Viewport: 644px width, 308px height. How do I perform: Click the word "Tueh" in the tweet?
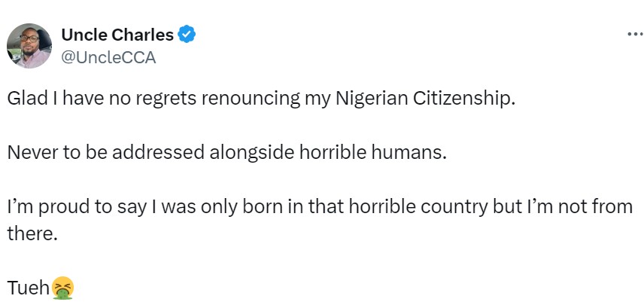point(28,288)
